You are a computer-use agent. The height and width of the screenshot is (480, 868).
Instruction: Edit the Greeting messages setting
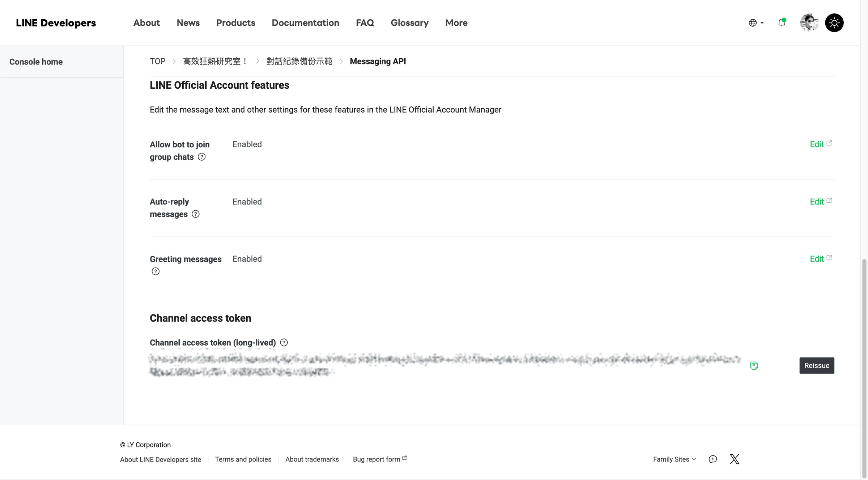click(821, 259)
